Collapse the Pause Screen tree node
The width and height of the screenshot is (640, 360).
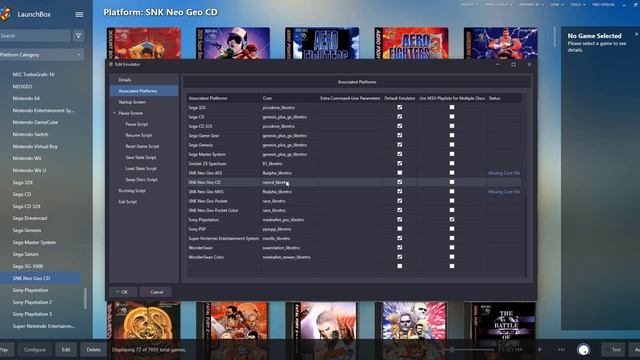(x=115, y=113)
